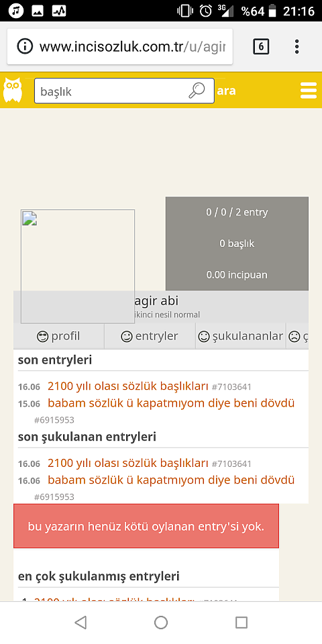The width and height of the screenshot is (322, 644).
Task: Tap the Android back navigation button
Action: 80,623
